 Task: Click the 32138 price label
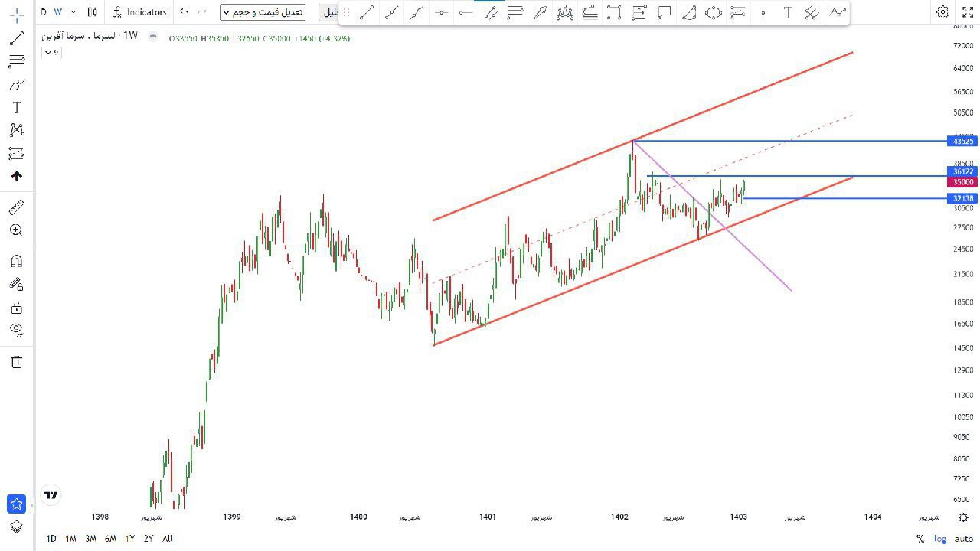coord(962,198)
